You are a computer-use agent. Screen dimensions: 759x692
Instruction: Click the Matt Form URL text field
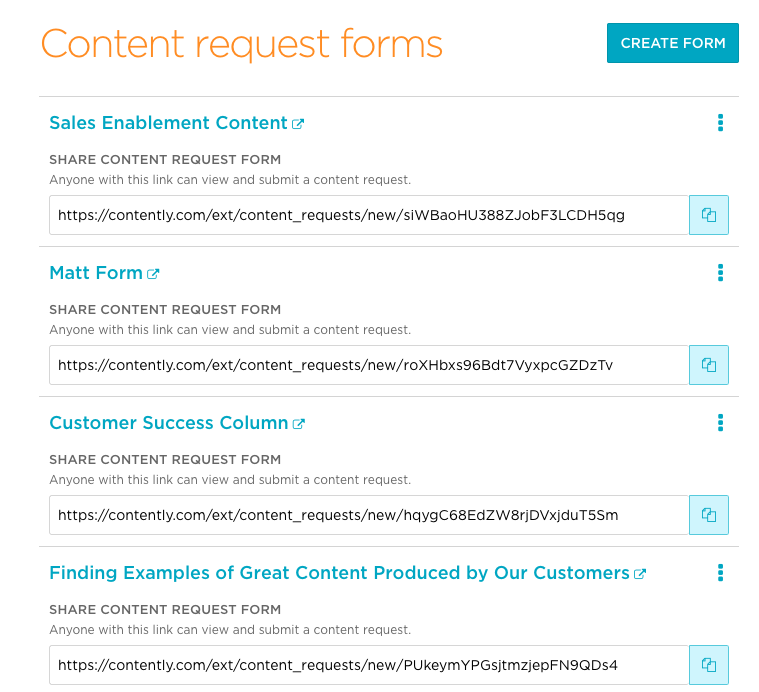[x=369, y=365]
